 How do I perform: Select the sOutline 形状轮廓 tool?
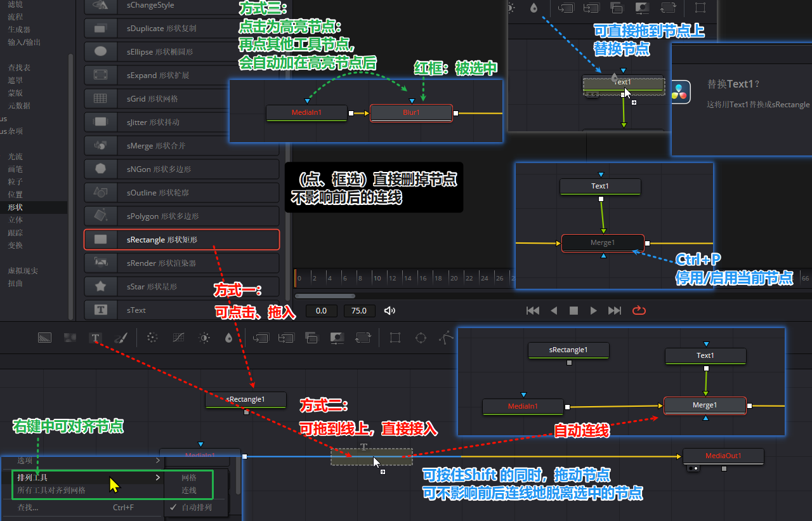click(x=181, y=192)
